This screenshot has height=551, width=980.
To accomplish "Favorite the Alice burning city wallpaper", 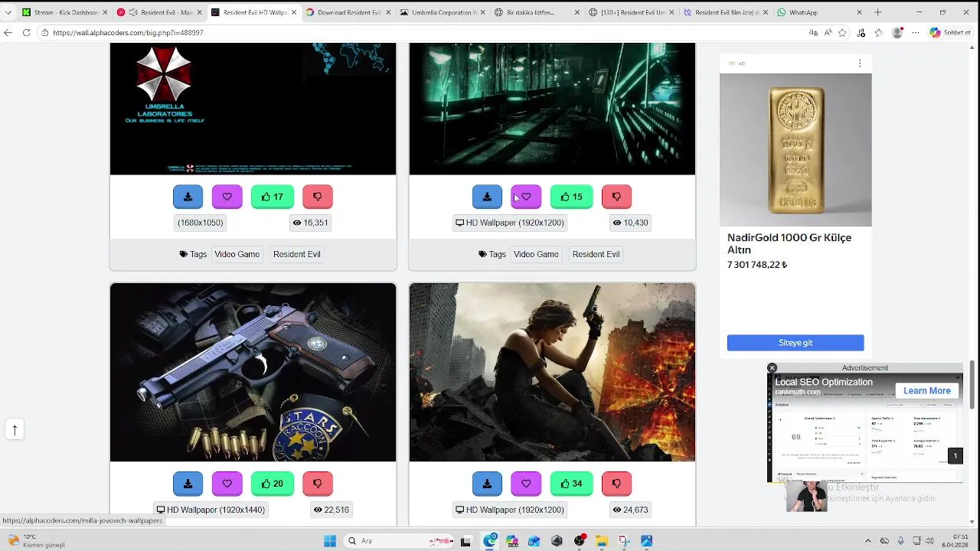I will coord(526,484).
